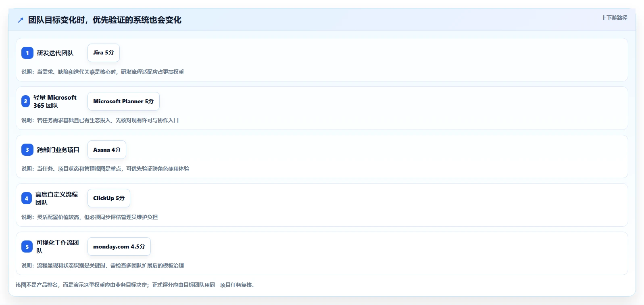Click the arrow icon beside the heading
Viewport: 644px width, 305px height.
[21, 20]
